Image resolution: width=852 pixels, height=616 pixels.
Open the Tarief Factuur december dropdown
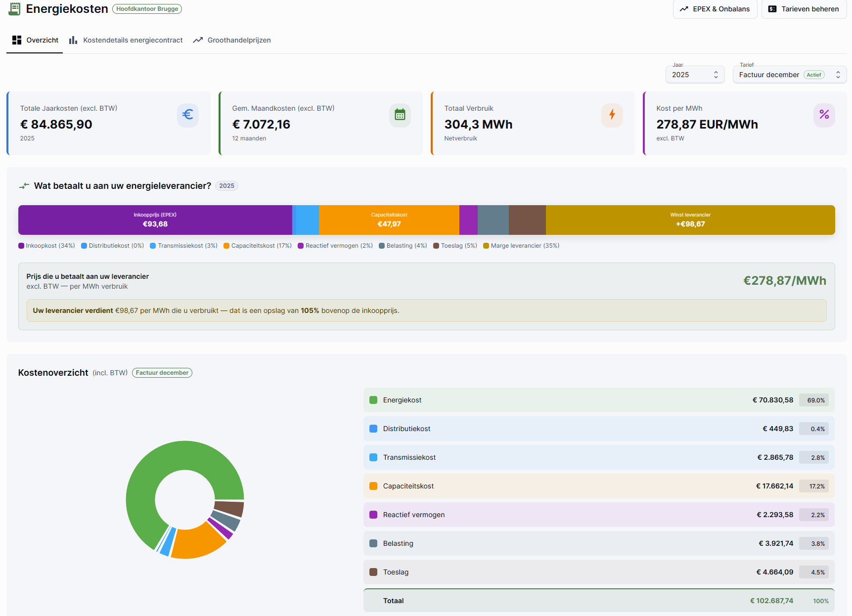[x=790, y=75]
